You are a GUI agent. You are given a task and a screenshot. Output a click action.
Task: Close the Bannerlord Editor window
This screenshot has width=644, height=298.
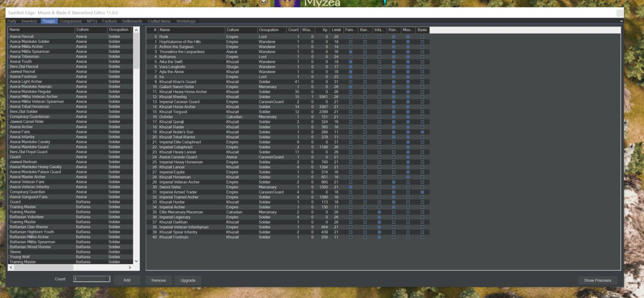pyautogui.click(x=620, y=13)
